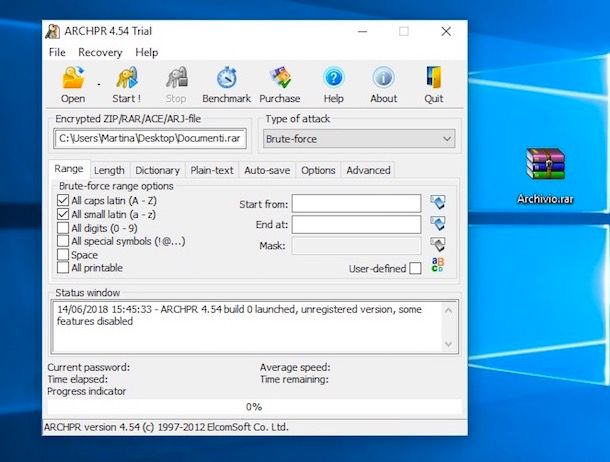Click status window scroll down arrow
This screenshot has width=610, height=462.
tap(449, 344)
